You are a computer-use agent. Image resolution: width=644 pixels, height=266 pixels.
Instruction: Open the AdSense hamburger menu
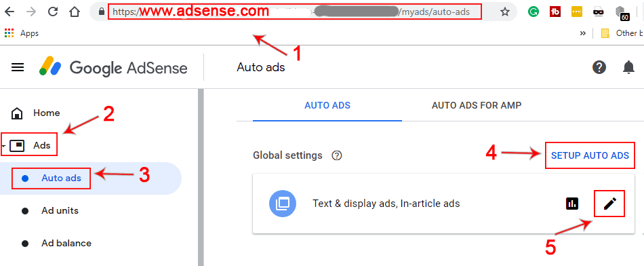tap(17, 67)
